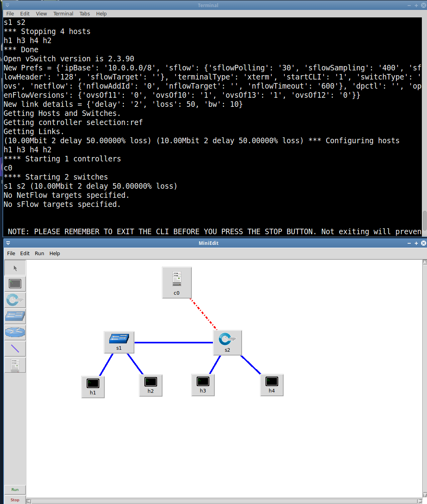Open MiniEdit window menu icon in title bar
The width and height of the screenshot is (427, 504).
click(8, 243)
